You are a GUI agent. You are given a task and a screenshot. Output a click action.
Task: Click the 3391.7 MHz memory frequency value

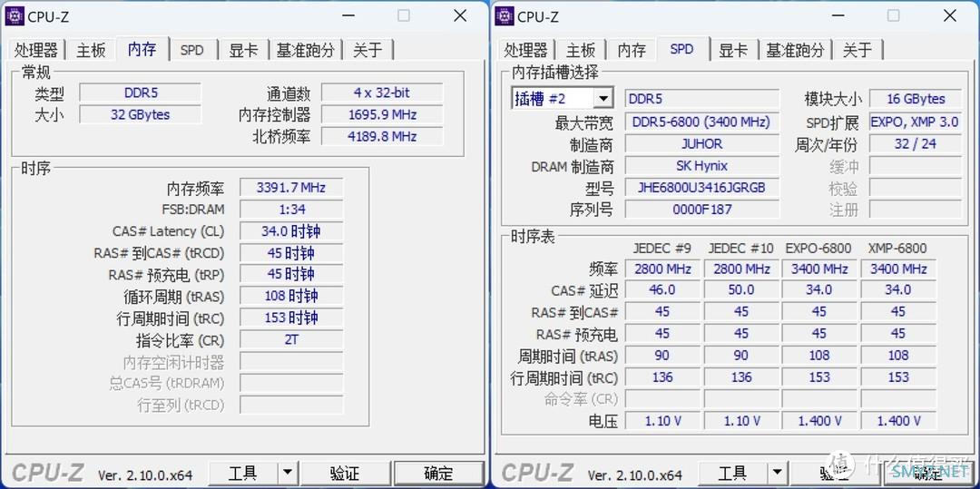tap(291, 188)
